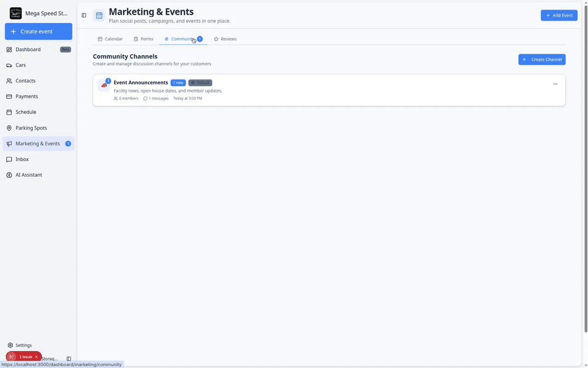Screen dimensions: 588x368
Task: Open the Schedule page
Action: coord(39,112)
